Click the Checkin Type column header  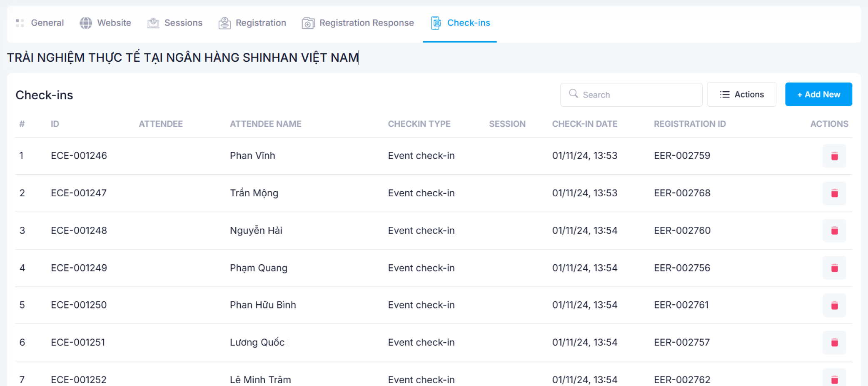pyautogui.click(x=419, y=124)
